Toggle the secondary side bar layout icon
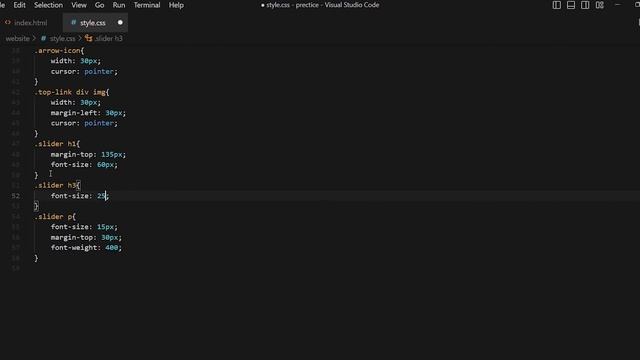Viewport: 640px width, 360px height. click(x=585, y=5)
